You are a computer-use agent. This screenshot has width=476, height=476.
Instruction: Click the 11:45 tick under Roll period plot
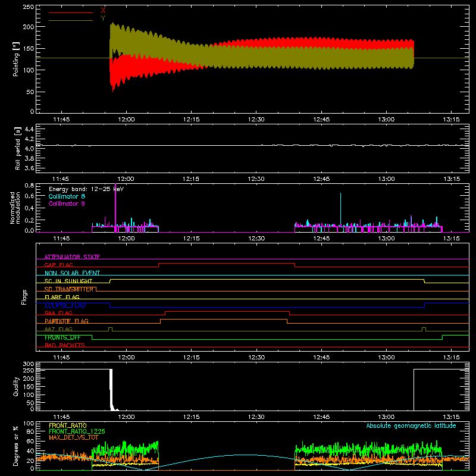click(x=61, y=179)
